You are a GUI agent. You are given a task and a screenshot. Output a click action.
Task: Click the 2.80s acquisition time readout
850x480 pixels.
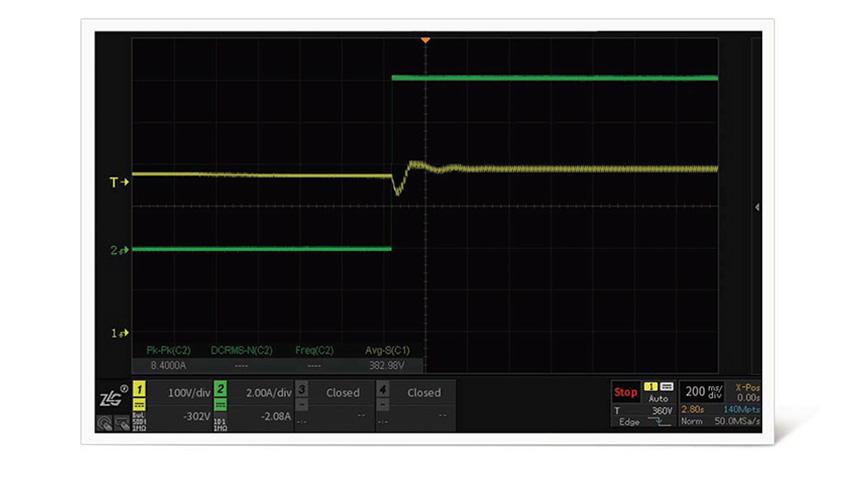[693, 409]
